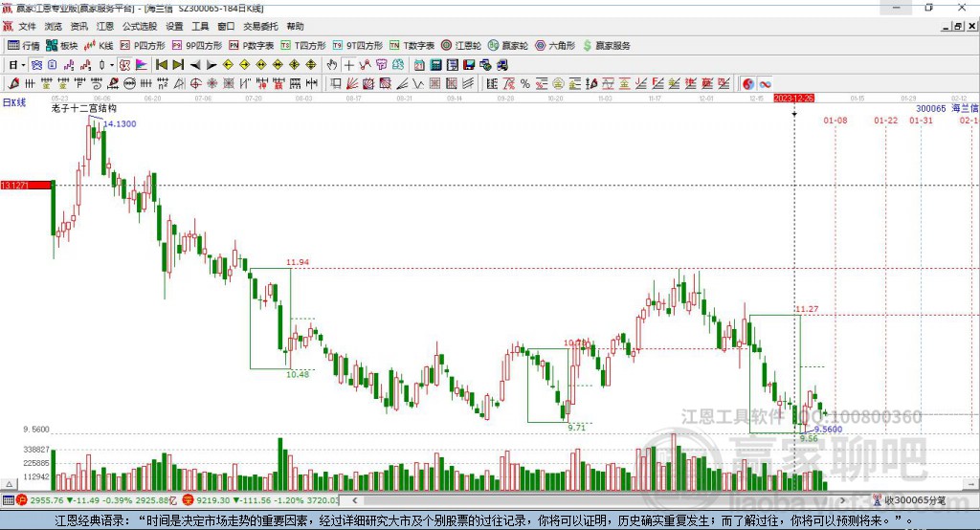Click the yellow diamond left-arrow icon
Viewport: 980px width, 530px height.
[x=228, y=65]
